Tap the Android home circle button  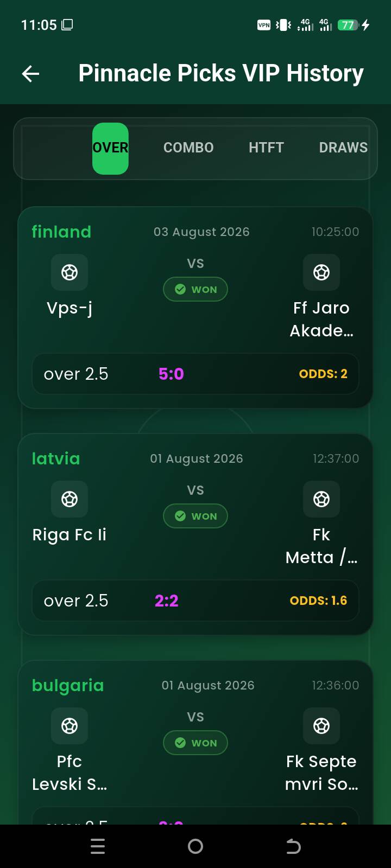195,846
